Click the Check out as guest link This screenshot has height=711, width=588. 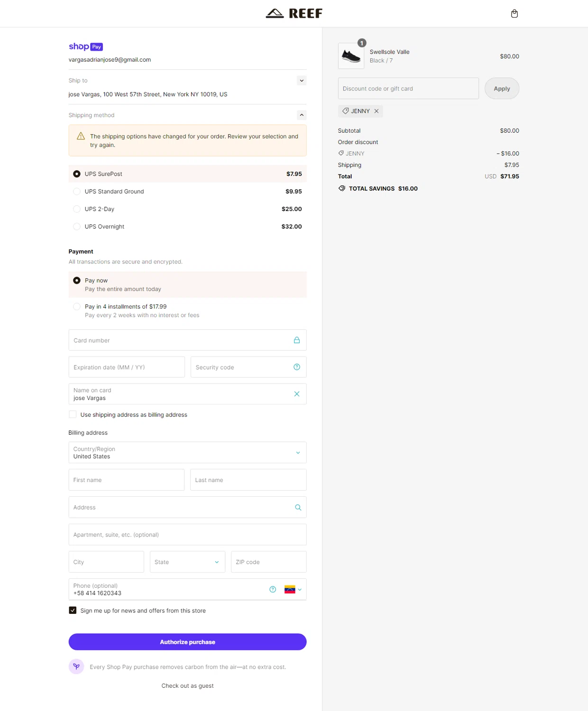click(x=187, y=686)
